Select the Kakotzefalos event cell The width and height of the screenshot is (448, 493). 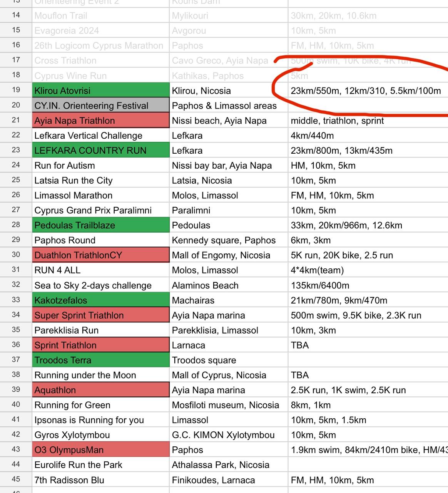point(100,300)
